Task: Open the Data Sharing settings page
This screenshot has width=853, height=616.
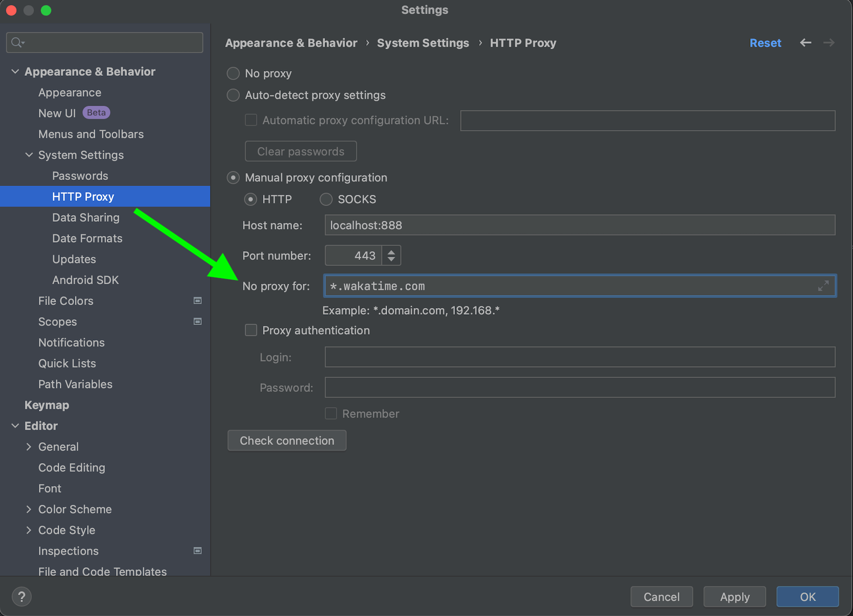Action: pyautogui.click(x=86, y=217)
